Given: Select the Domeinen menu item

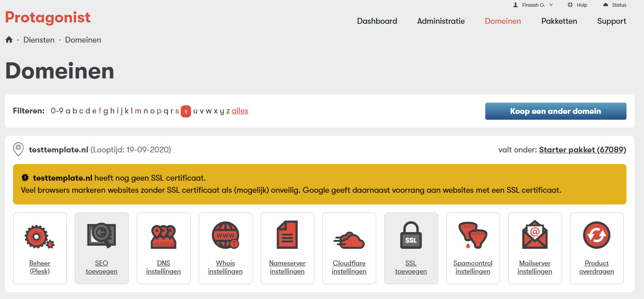Looking at the screenshot, I should pyautogui.click(x=503, y=21).
